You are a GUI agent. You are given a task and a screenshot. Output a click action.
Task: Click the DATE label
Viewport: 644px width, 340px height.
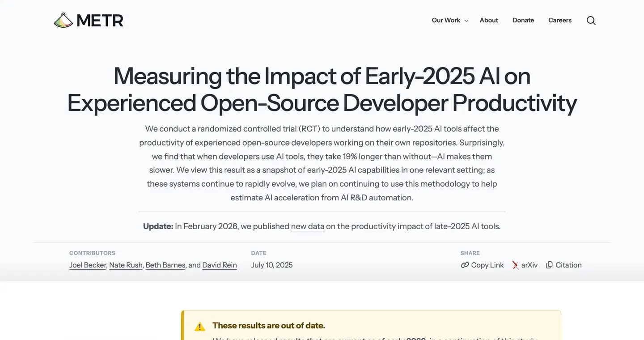pos(259,253)
